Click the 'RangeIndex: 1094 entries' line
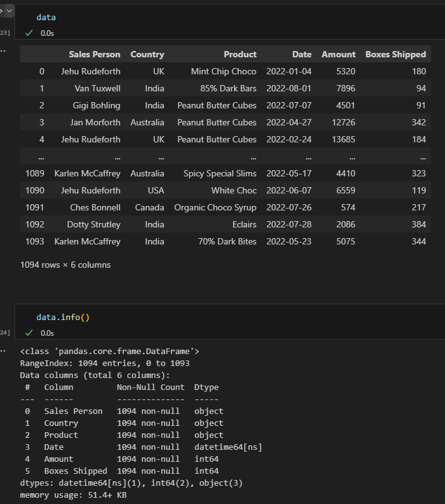The height and width of the screenshot is (504, 445). click(x=104, y=364)
